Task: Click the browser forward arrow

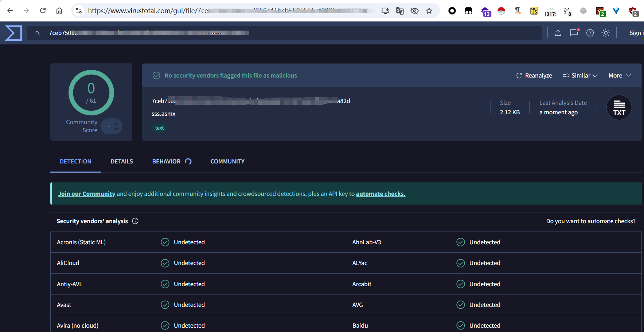Action: 26,11
